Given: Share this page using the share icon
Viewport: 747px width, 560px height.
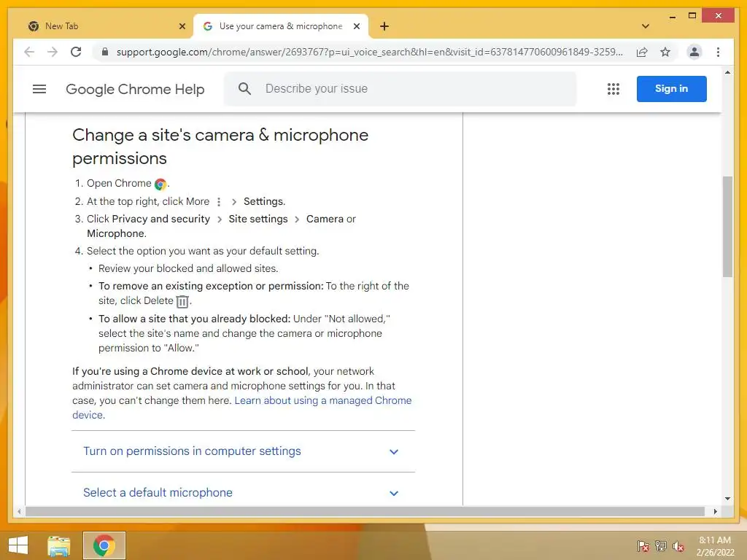Looking at the screenshot, I should pos(642,52).
